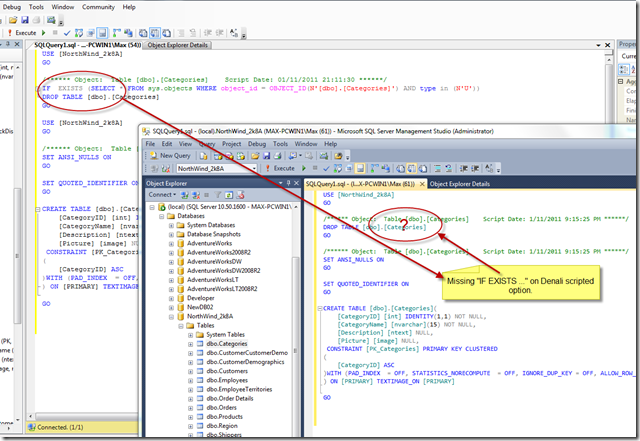Click back window horizontal scrollbar

86,416
